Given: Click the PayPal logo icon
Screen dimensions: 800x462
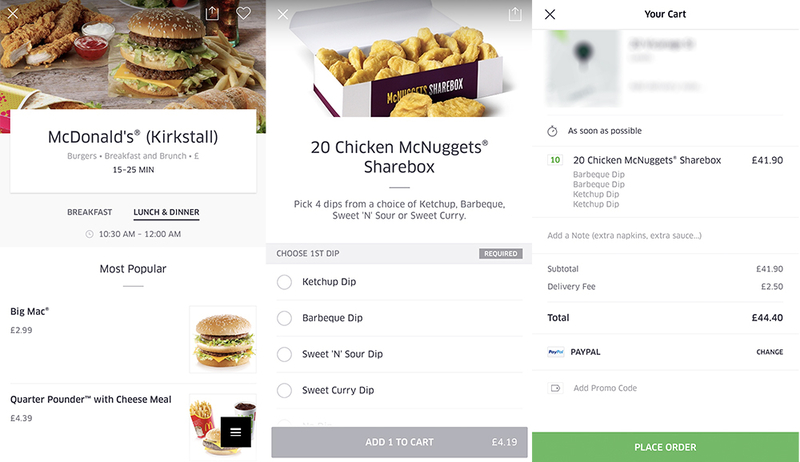Looking at the screenshot, I should coord(556,352).
